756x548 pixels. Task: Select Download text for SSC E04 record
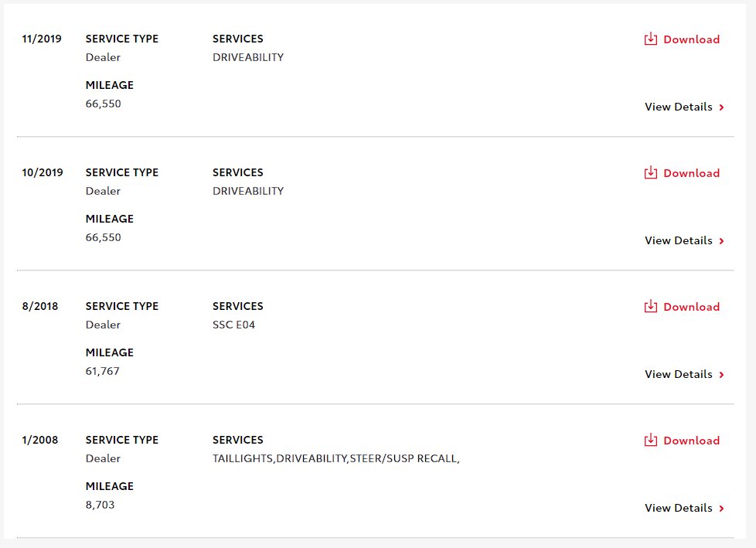[x=691, y=307]
